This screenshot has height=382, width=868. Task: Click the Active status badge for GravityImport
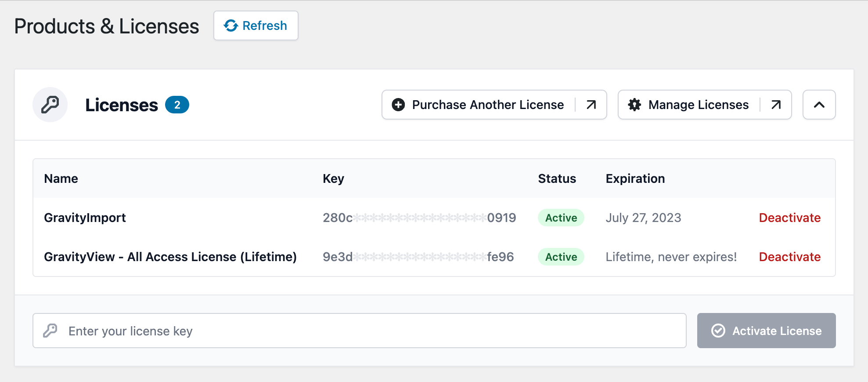pos(561,218)
